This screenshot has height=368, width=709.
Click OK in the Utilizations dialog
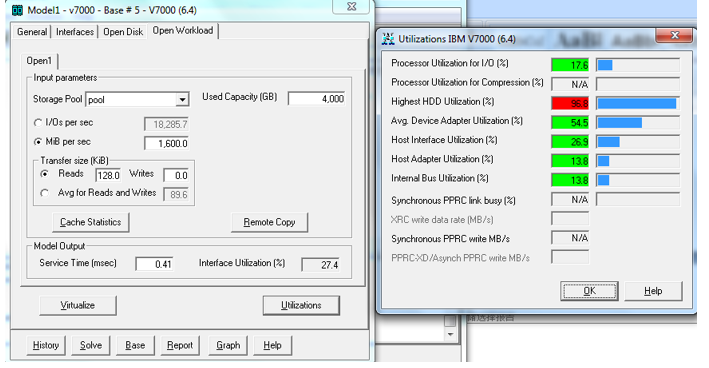tap(589, 291)
